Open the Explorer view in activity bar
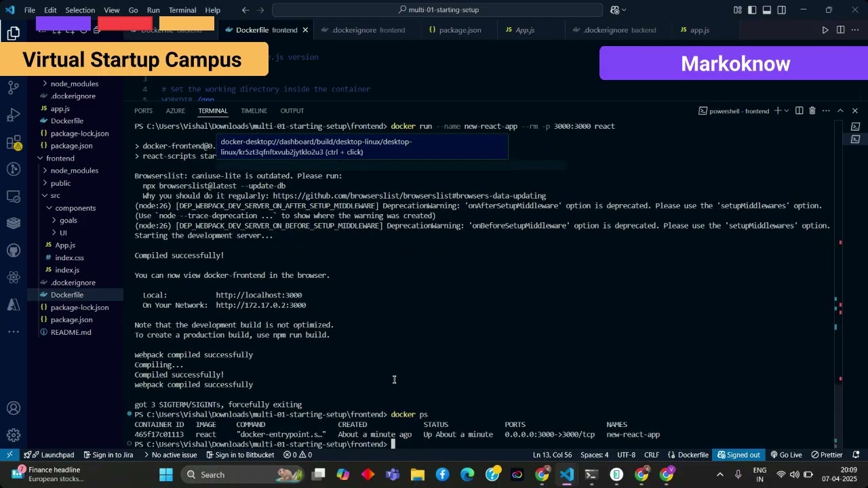 coord(14,33)
